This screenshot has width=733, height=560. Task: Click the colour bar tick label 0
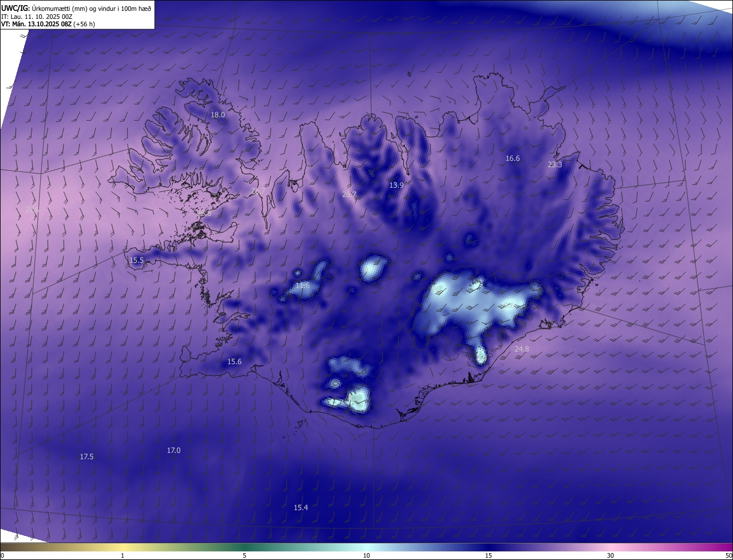click(2, 555)
